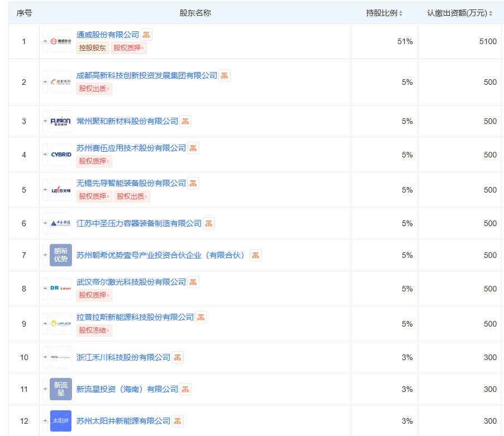Open 苏州赛伍应用技术股份有限公司 company link
This screenshot has height=436, width=504.
click(x=131, y=148)
